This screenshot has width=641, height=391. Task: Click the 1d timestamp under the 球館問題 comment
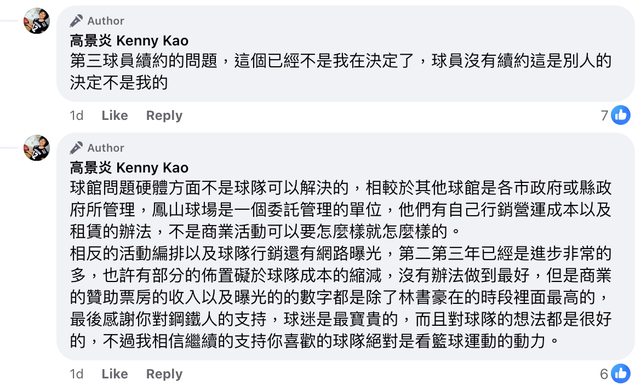(76, 374)
